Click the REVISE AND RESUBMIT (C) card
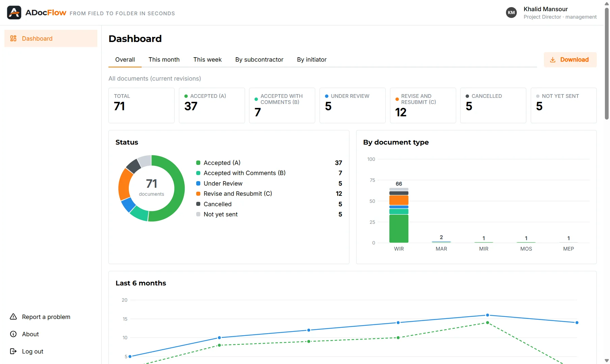 coord(423,105)
